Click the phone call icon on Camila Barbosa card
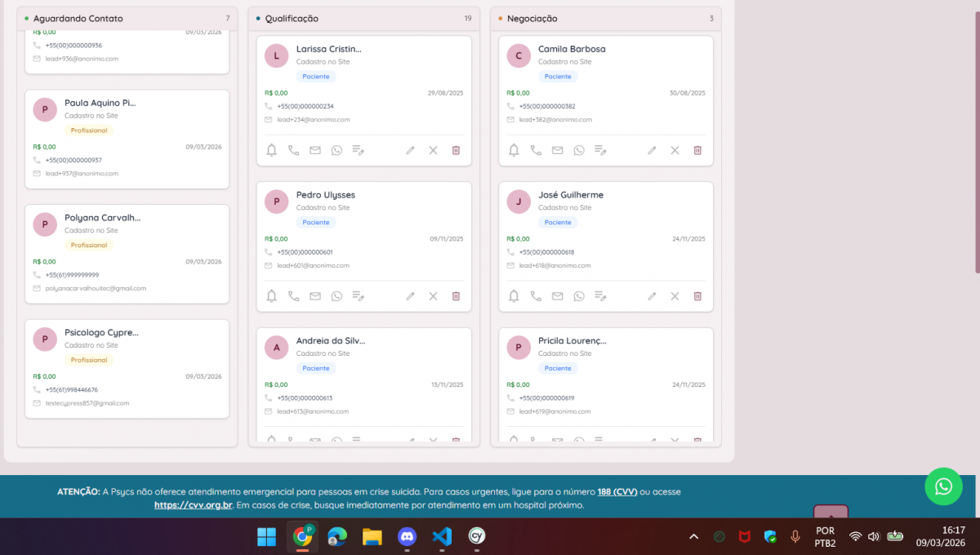This screenshot has width=980, height=555. point(536,150)
